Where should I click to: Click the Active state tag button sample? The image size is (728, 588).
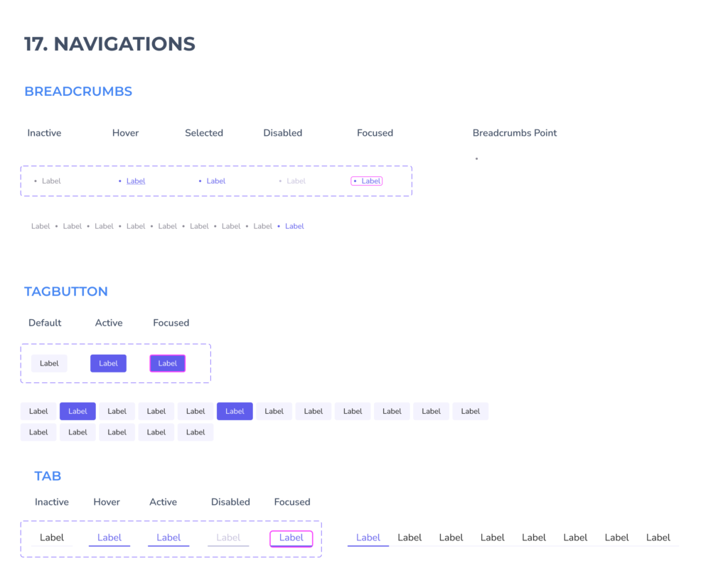click(x=108, y=363)
